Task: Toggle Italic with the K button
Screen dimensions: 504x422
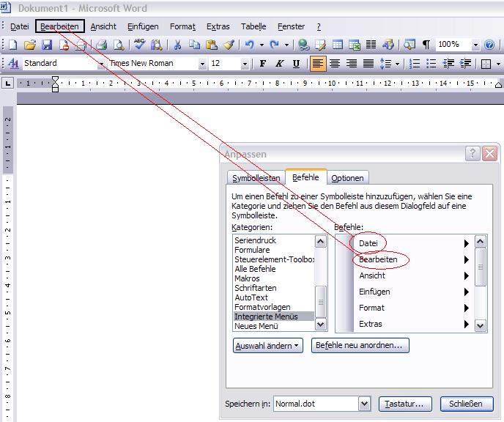Action: pyautogui.click(x=279, y=63)
